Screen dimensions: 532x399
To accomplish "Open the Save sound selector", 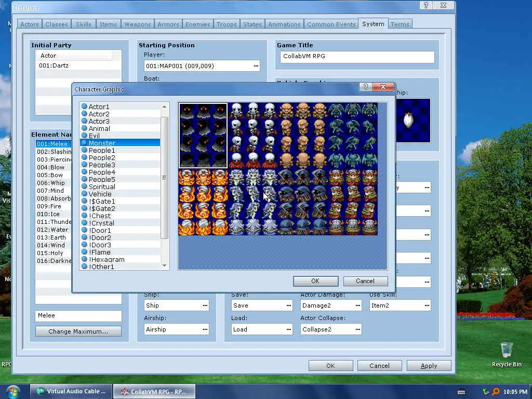I will coord(288,305).
